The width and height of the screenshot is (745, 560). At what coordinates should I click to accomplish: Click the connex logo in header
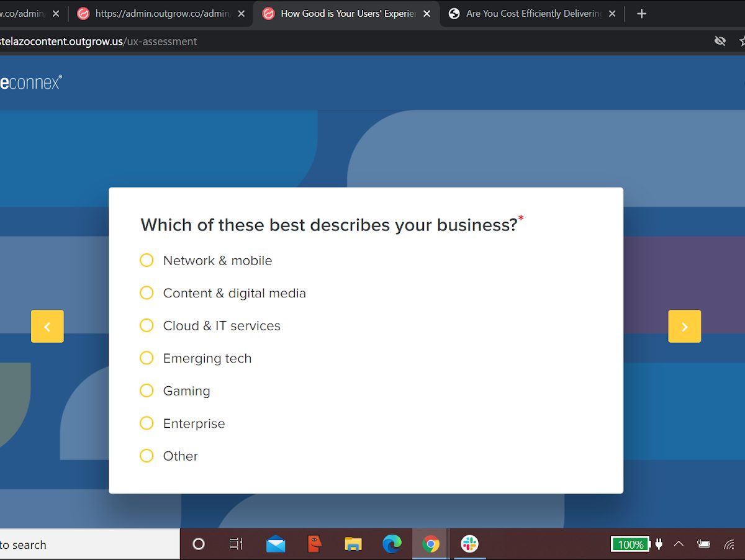pyautogui.click(x=30, y=83)
